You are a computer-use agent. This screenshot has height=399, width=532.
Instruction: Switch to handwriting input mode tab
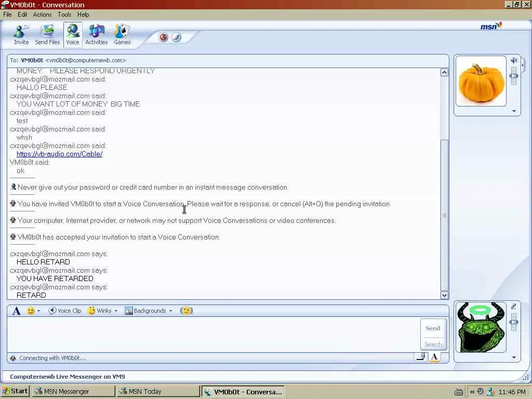(421, 357)
